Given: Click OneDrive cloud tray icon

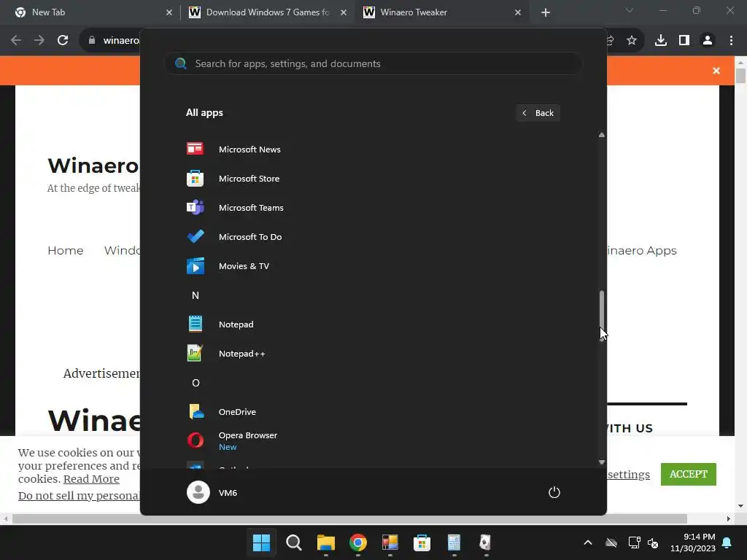Looking at the screenshot, I should pos(611,542).
